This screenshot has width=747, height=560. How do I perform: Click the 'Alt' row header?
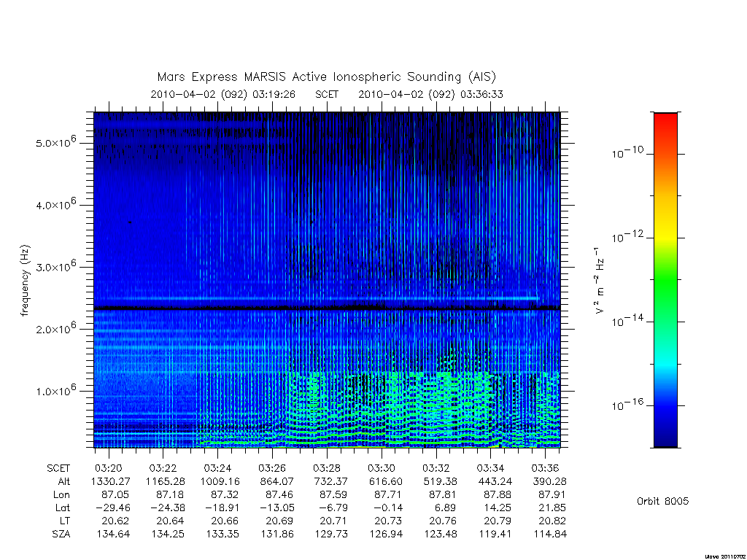(64, 481)
